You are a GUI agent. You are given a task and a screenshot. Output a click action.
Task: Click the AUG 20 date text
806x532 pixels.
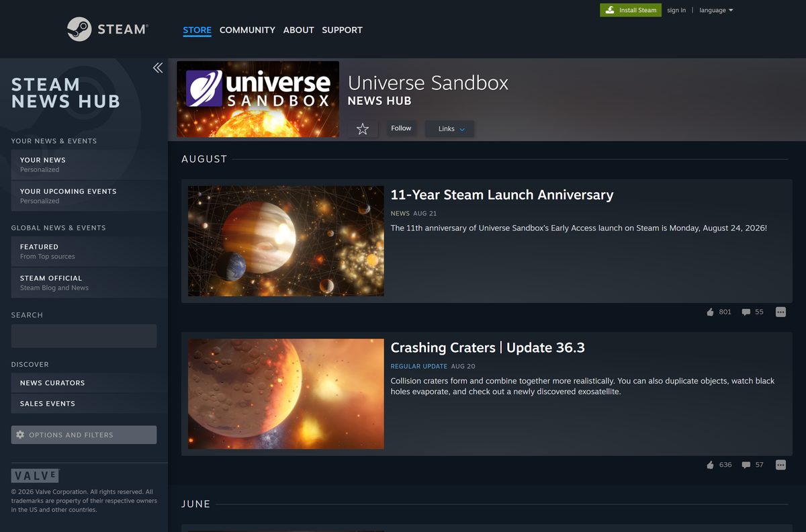click(463, 366)
